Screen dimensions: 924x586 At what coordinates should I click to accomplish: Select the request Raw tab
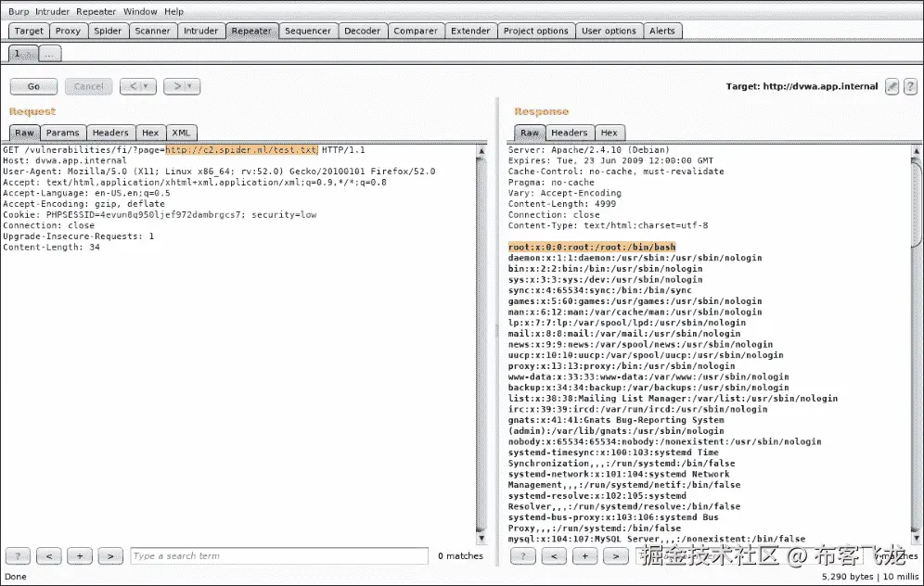click(25, 133)
